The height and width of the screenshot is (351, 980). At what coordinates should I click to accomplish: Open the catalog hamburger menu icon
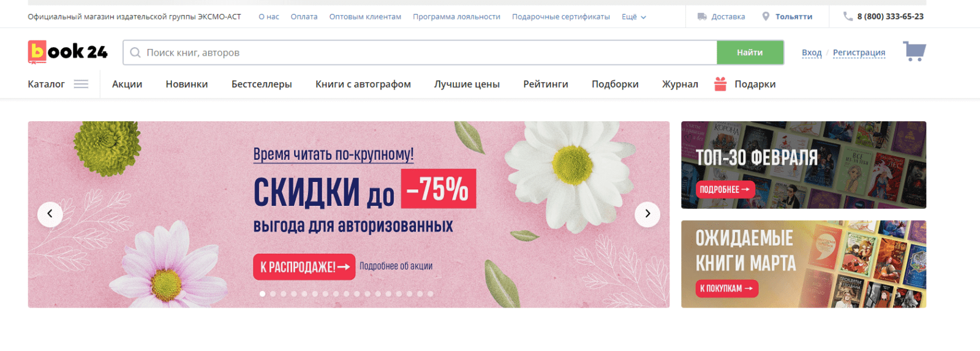[x=81, y=84]
